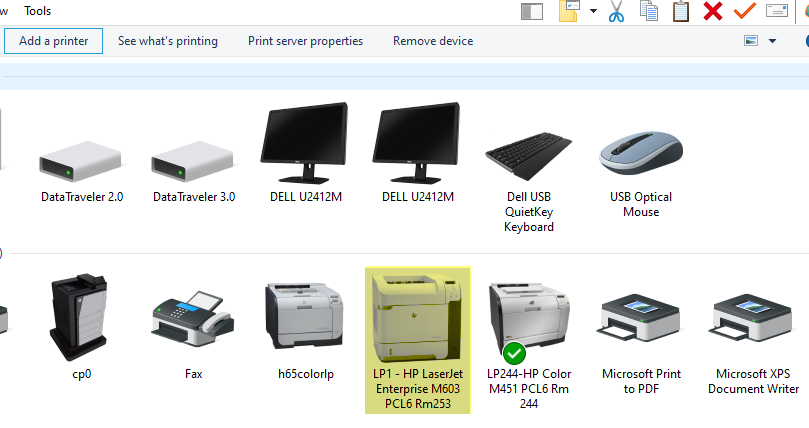Expand the arrow beside the folder options icon
The image size is (809, 428).
click(x=593, y=11)
